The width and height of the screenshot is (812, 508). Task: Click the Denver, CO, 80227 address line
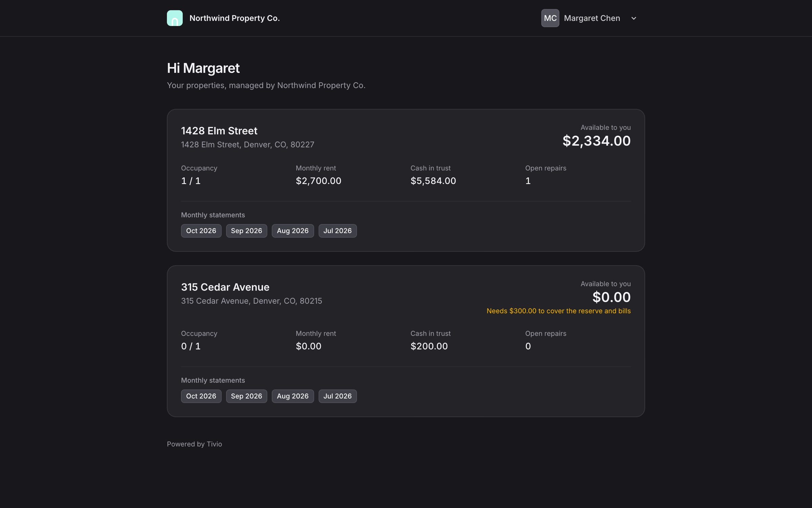point(248,145)
